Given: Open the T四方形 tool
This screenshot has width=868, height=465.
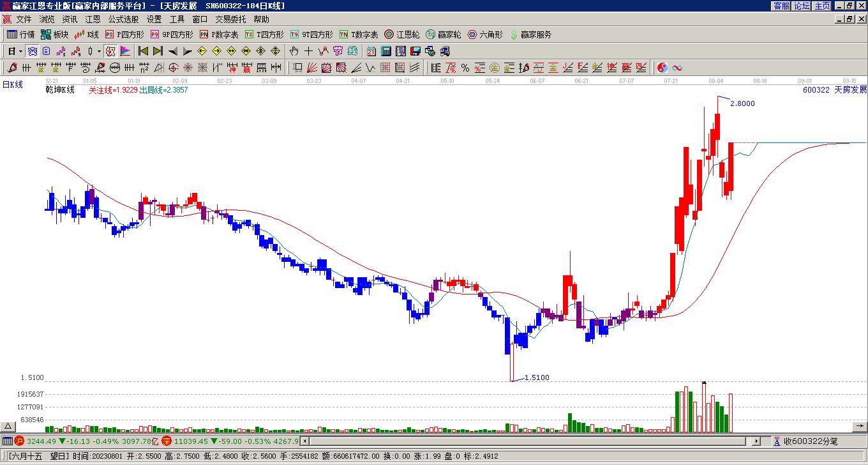Looking at the screenshot, I should pos(264,34).
